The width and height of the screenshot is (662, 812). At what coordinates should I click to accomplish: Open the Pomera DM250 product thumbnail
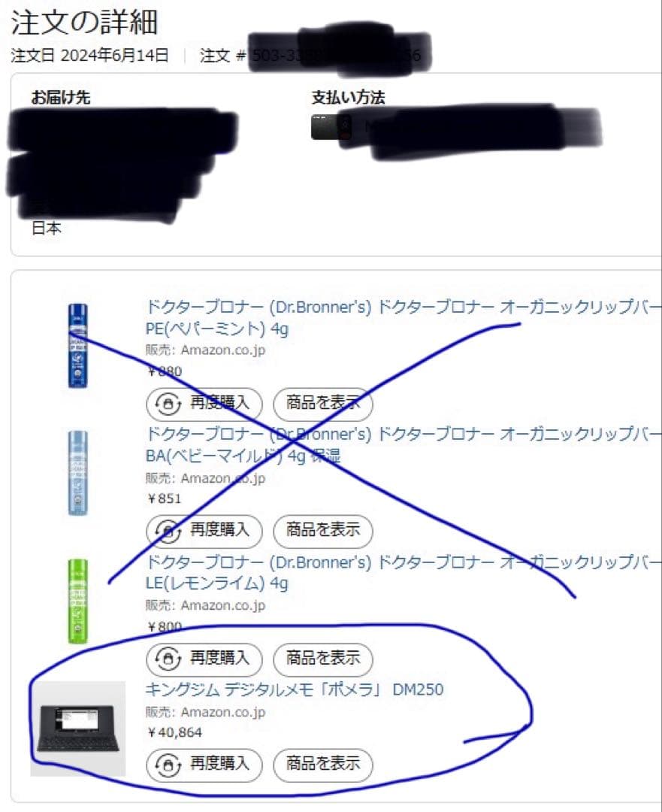pyautogui.click(x=78, y=729)
